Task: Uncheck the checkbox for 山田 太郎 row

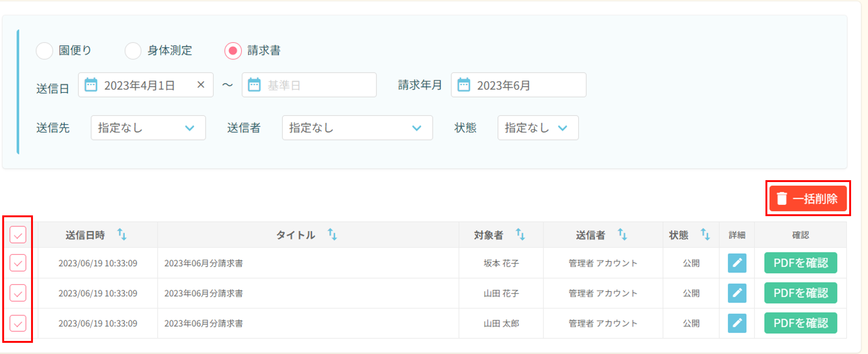Action: click(18, 323)
